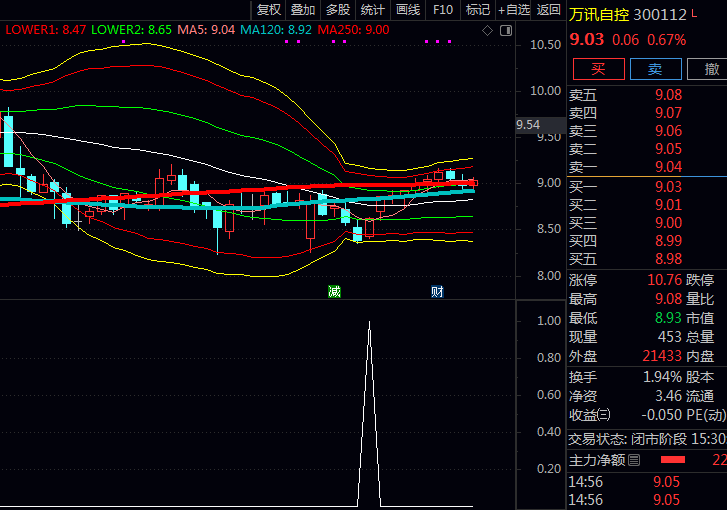This screenshot has width=727, height=510.
Task: Open the 多股 multi-stock view
Action: pyautogui.click(x=338, y=10)
